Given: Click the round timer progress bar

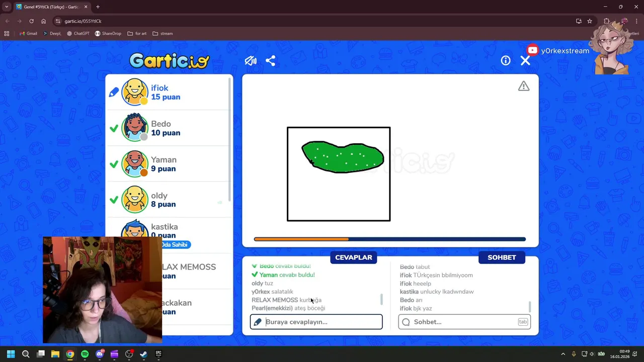Looking at the screenshot, I should tap(390, 239).
